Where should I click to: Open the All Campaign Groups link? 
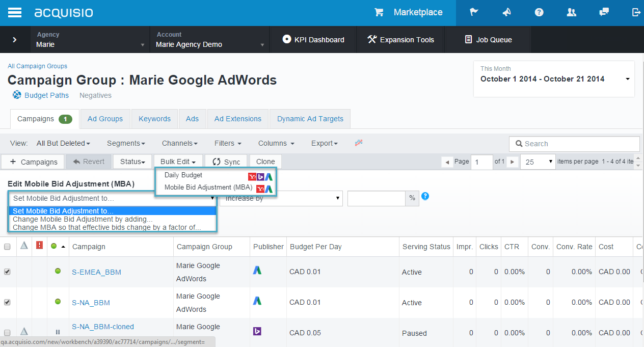[38, 66]
